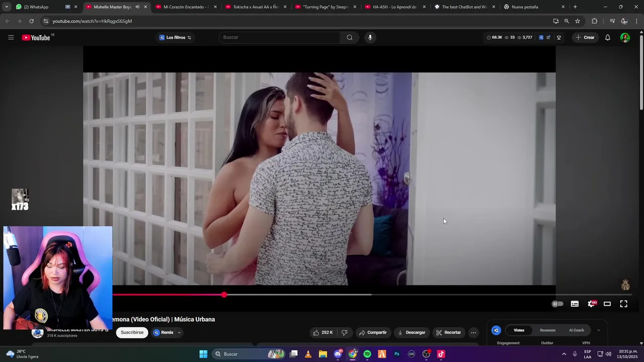Open the Chrome extensions puzzle icon
Image resolution: width=644 pixels, height=362 pixels.
pyautogui.click(x=594, y=21)
